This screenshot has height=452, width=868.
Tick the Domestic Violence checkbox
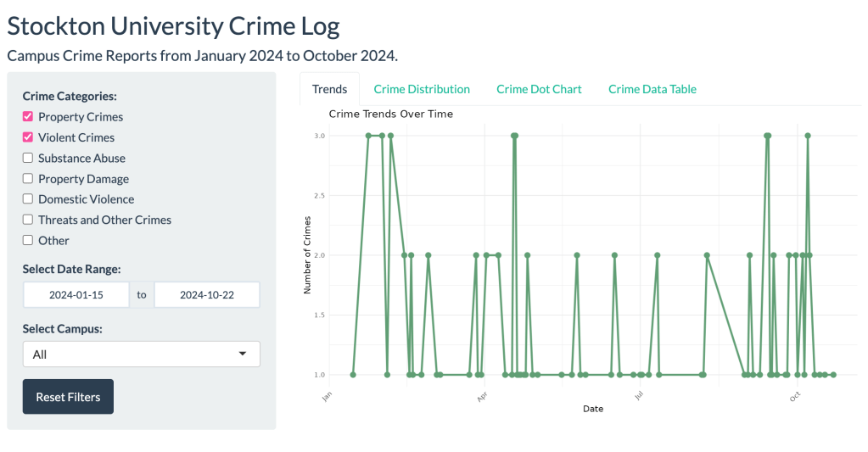coord(28,199)
